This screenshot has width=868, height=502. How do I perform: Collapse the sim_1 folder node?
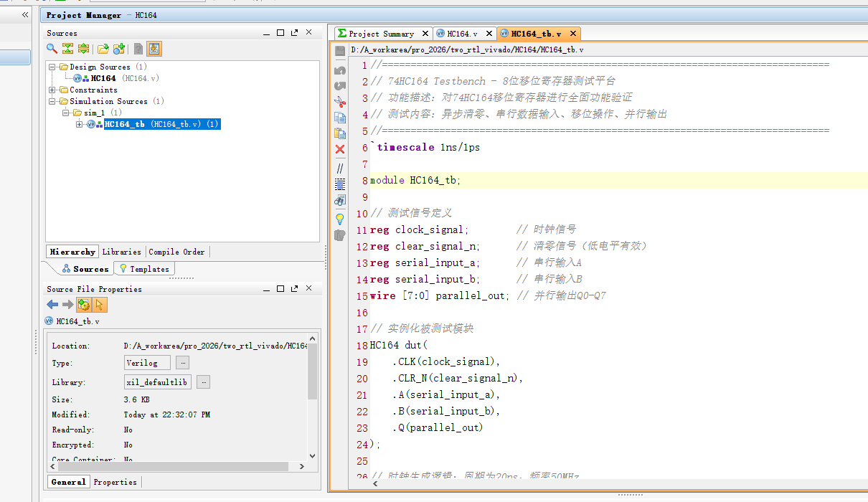tap(67, 113)
